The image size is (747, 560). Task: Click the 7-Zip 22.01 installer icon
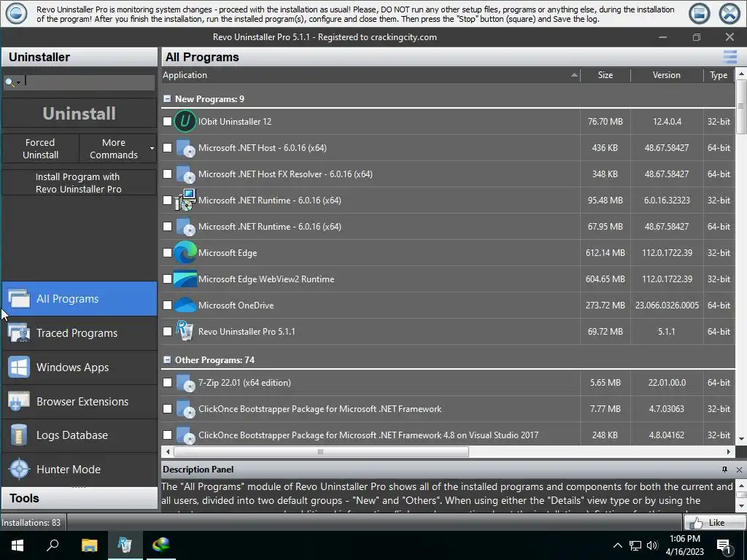185,383
